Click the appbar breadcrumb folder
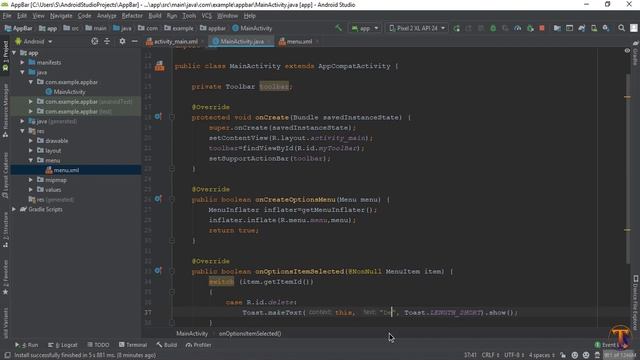Screen dimensions: 640x360 [x=213, y=28]
